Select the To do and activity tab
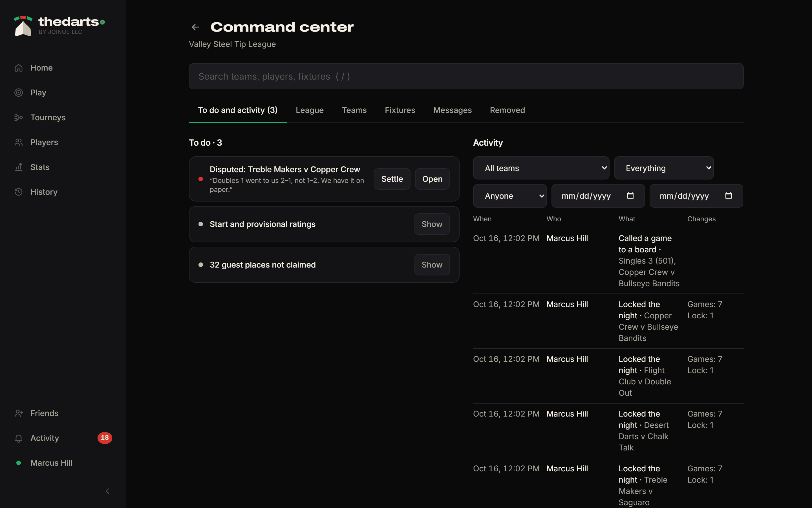Screen dimensions: 812x508 [238, 110]
